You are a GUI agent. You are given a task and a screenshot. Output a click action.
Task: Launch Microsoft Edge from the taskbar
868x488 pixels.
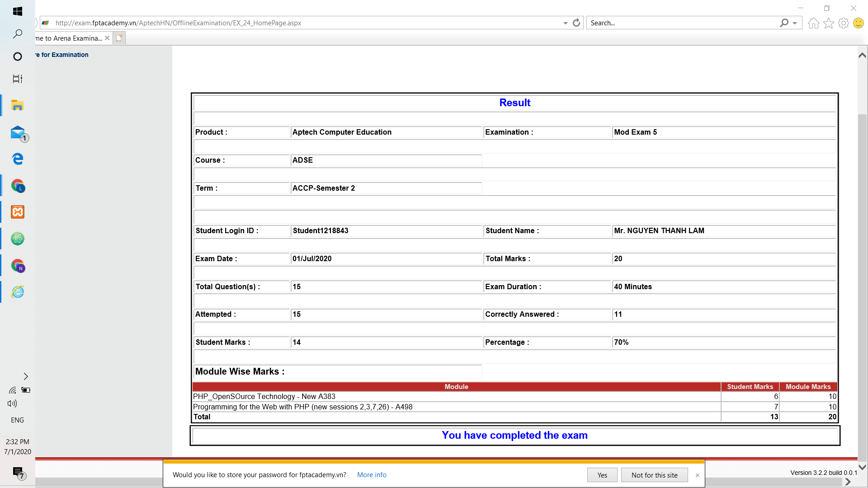(x=18, y=159)
